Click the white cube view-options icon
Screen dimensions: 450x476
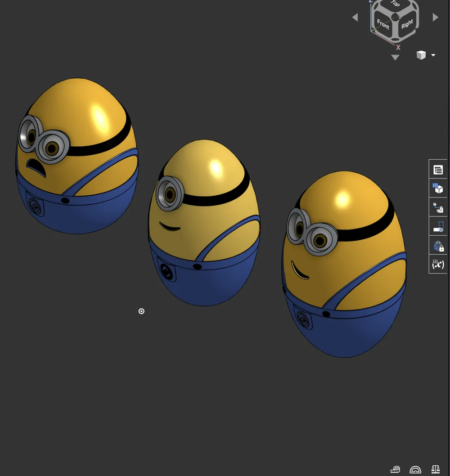(421, 55)
